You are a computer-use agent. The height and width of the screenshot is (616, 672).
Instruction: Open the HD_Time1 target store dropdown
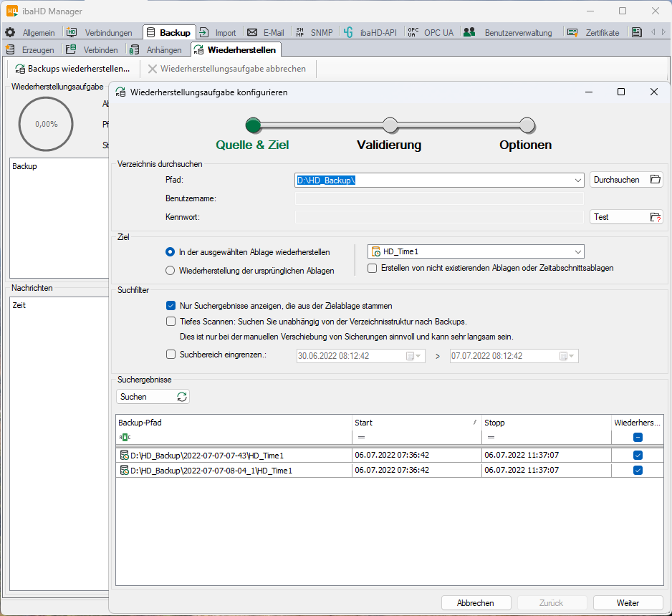point(577,251)
